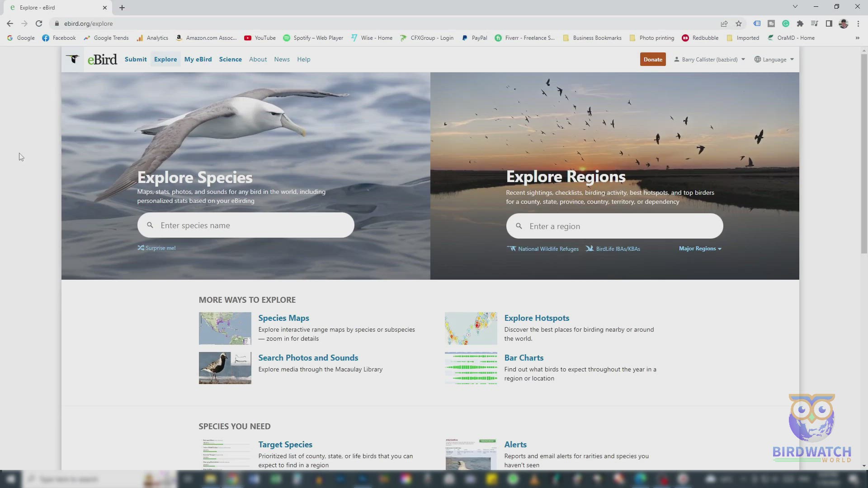Show more bookmarks chevron
The image size is (868, 488).
[858, 38]
